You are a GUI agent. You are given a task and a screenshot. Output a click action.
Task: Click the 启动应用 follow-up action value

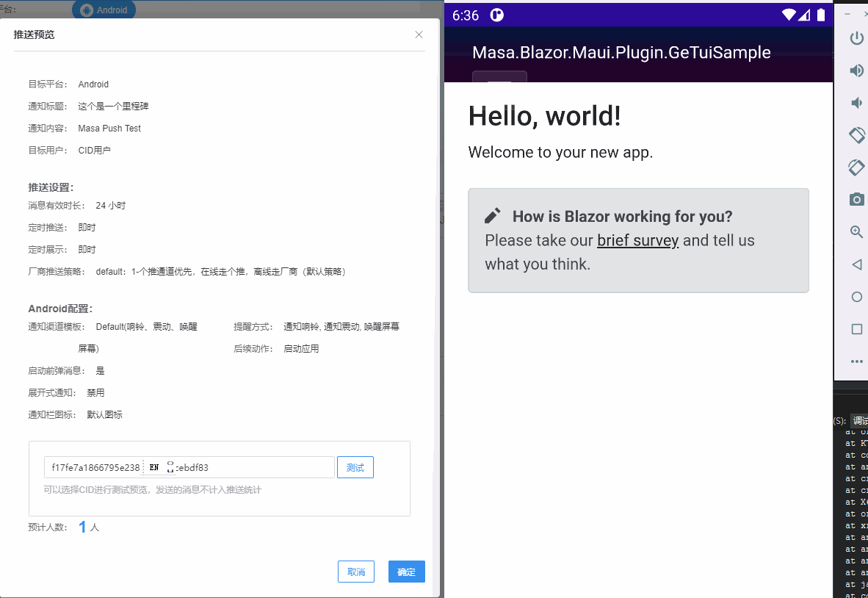301,349
